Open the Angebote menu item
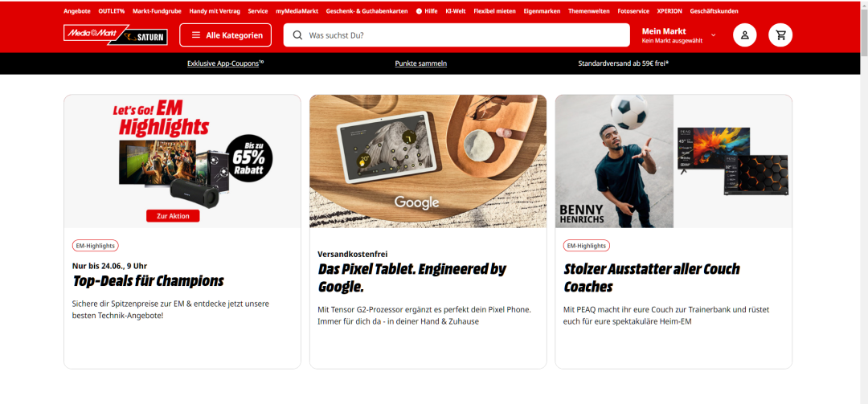 pyautogui.click(x=77, y=11)
